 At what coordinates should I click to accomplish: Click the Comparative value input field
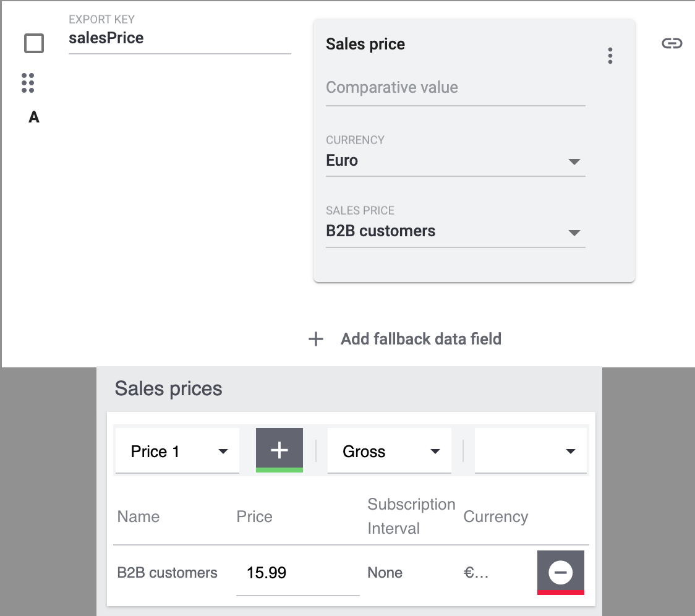point(455,88)
